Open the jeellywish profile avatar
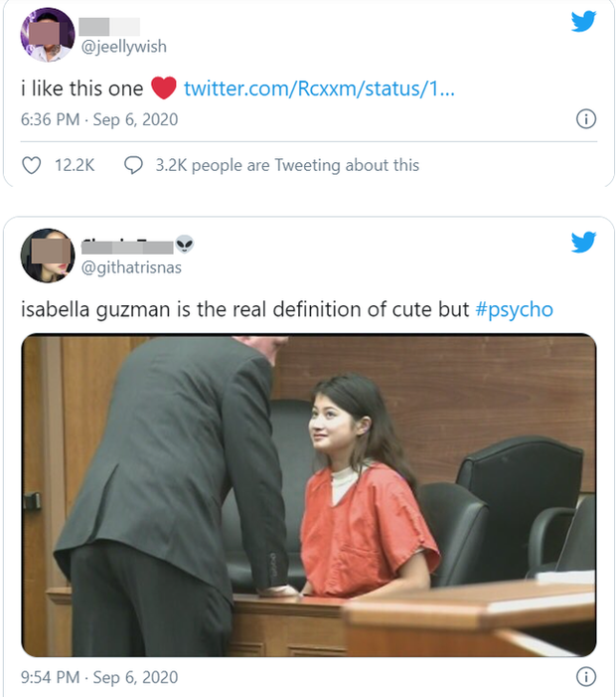The image size is (616, 697). pos(48,35)
